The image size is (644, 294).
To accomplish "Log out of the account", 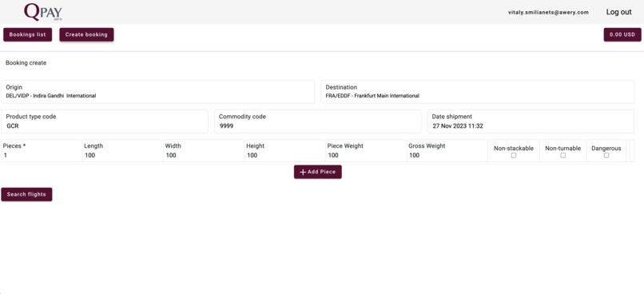I will 618,12.
